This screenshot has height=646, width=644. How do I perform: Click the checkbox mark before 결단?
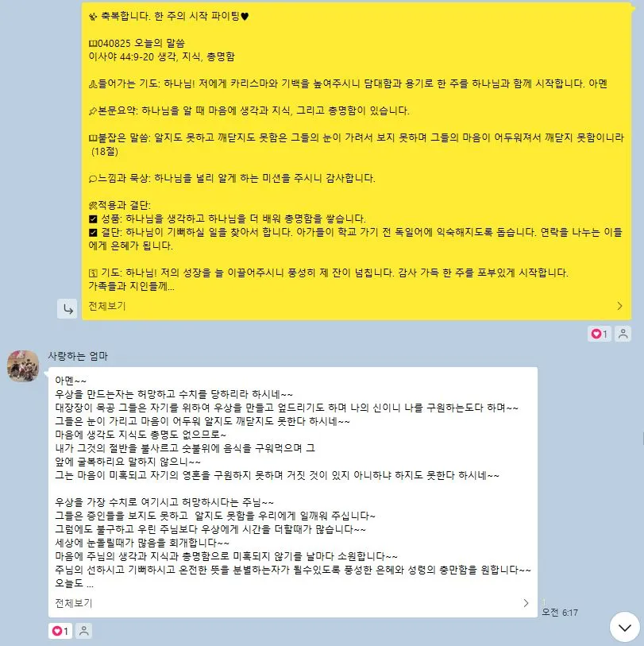coord(93,232)
